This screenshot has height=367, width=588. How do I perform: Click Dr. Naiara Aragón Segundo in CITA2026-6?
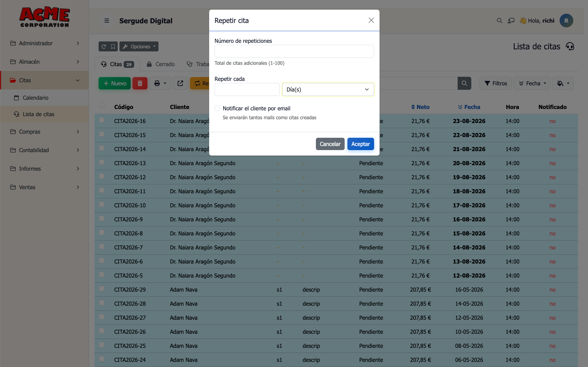coord(203,261)
